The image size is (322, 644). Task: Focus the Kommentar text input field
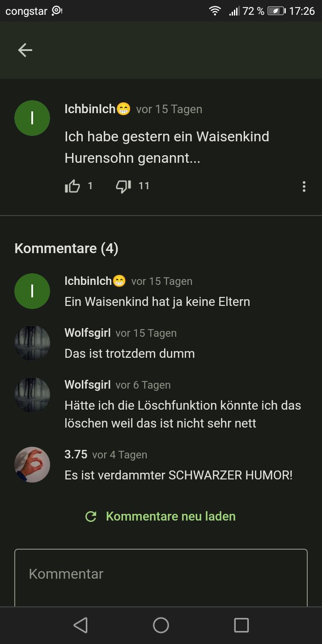point(161,578)
